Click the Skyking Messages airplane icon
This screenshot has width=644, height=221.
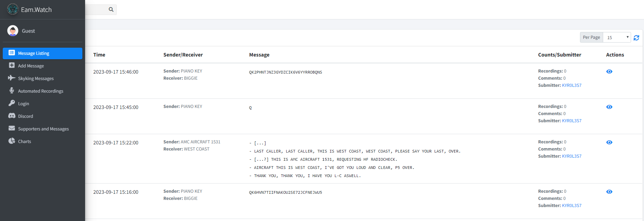click(12, 78)
